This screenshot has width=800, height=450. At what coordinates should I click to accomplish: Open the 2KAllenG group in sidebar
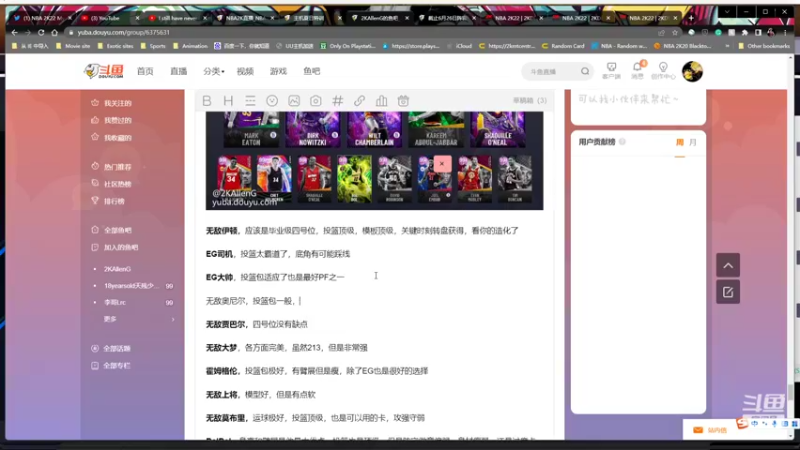point(117,269)
